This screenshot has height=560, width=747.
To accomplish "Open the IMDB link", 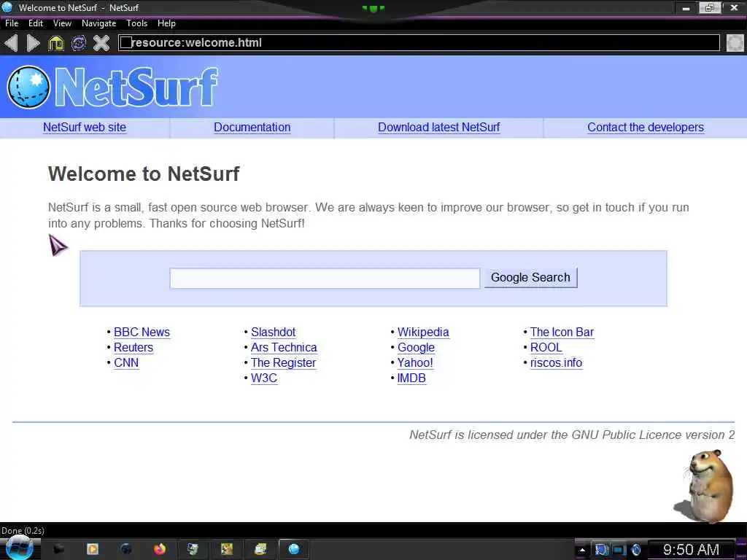I will click(x=411, y=378).
